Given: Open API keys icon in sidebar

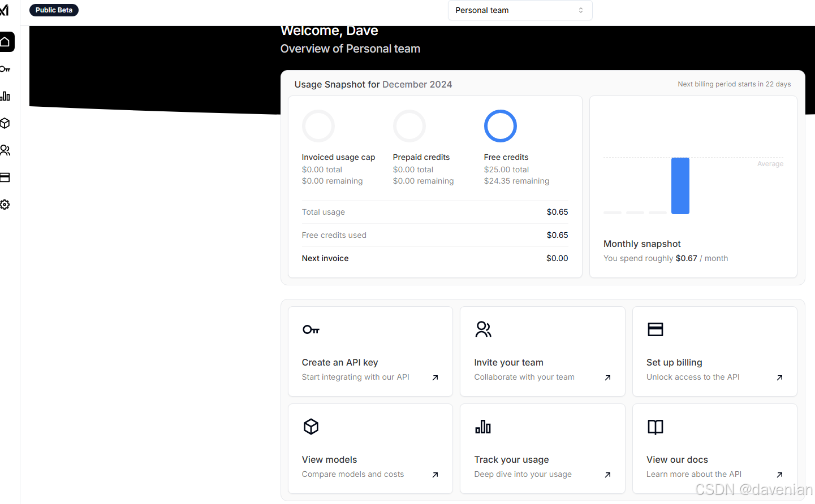Looking at the screenshot, I should (5, 69).
